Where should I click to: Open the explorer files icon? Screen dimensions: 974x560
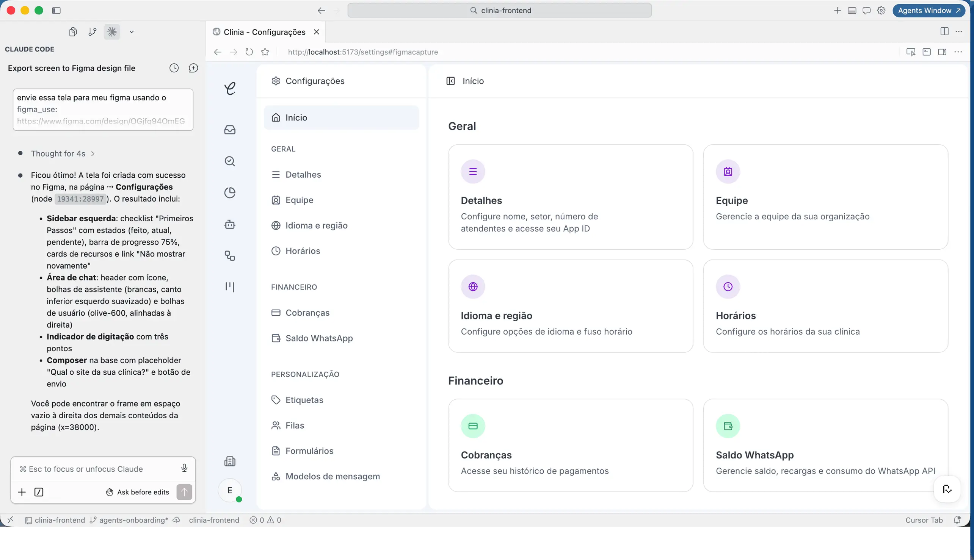(73, 31)
